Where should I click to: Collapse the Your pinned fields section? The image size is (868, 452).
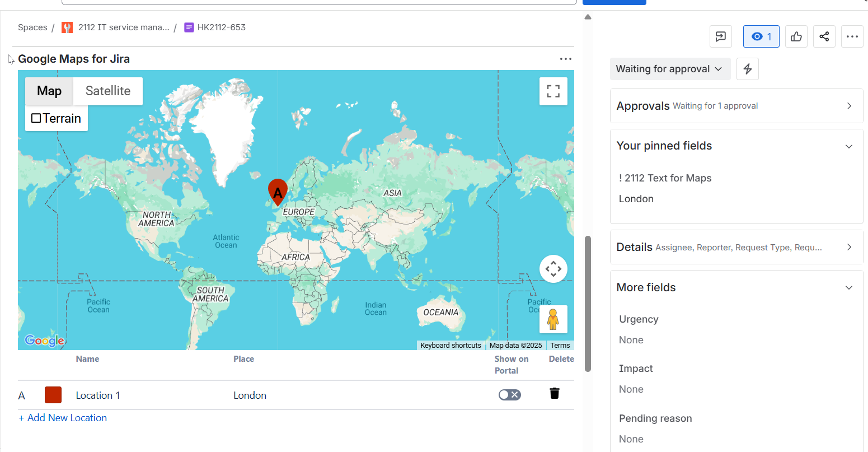[848, 146]
